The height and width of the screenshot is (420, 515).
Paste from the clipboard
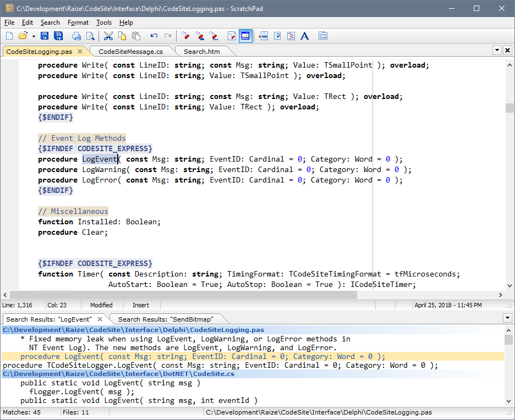(135, 36)
